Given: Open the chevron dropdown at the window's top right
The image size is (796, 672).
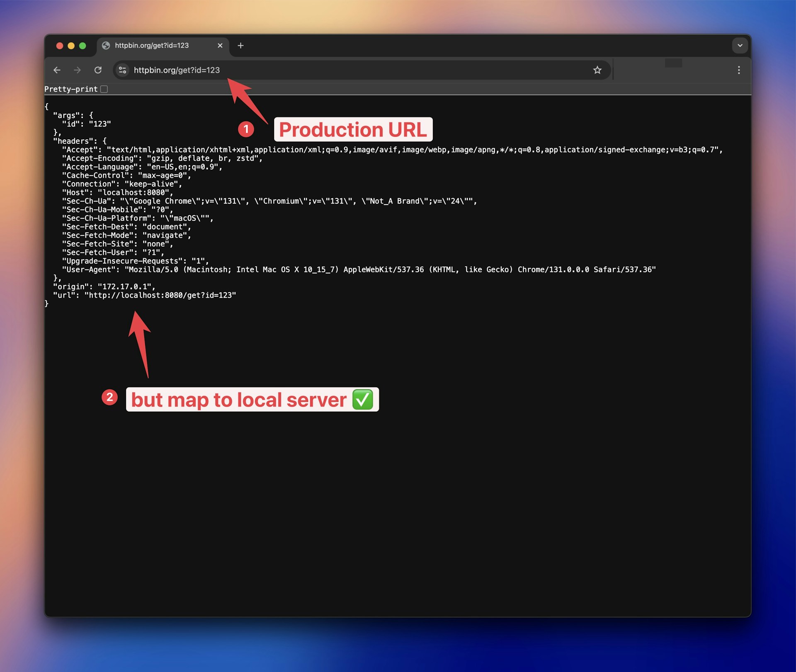Looking at the screenshot, I should pyautogui.click(x=740, y=46).
